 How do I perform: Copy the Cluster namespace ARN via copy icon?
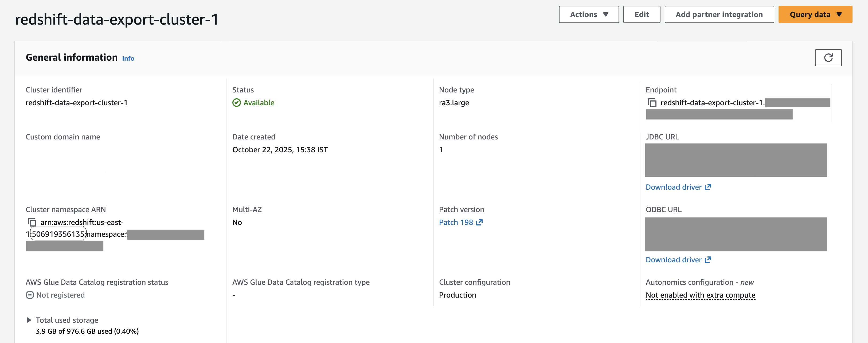point(32,222)
